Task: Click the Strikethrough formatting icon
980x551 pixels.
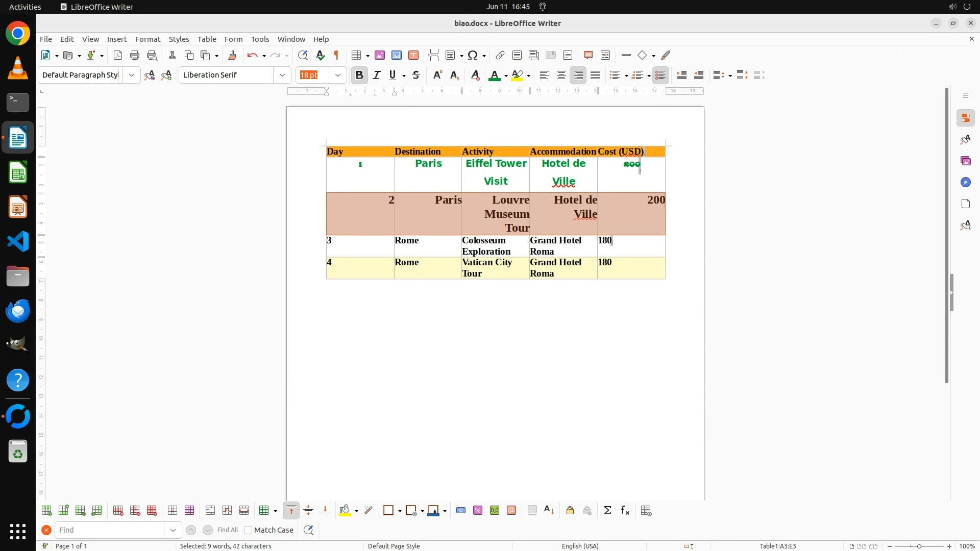Action: pos(416,75)
